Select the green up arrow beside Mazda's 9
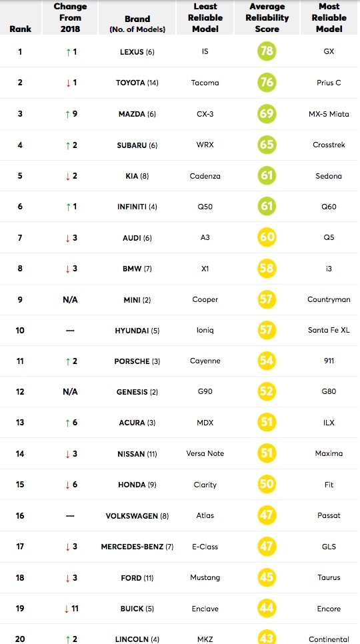 67,114
